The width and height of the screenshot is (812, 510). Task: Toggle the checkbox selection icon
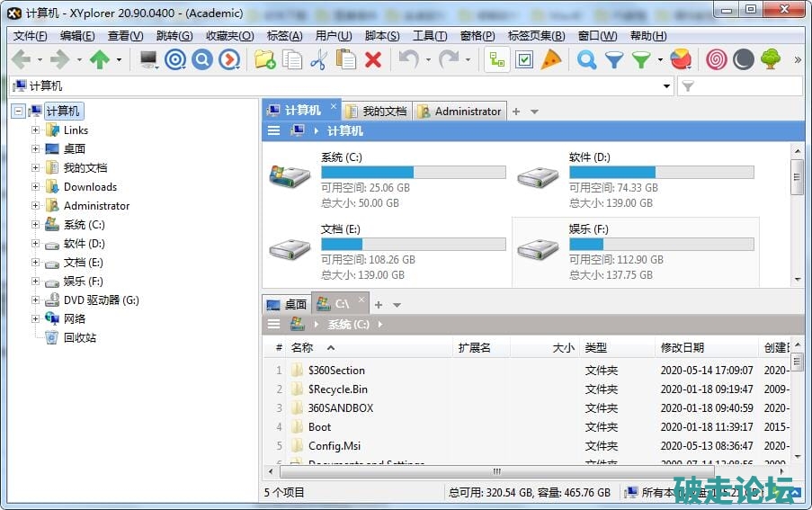(524, 59)
